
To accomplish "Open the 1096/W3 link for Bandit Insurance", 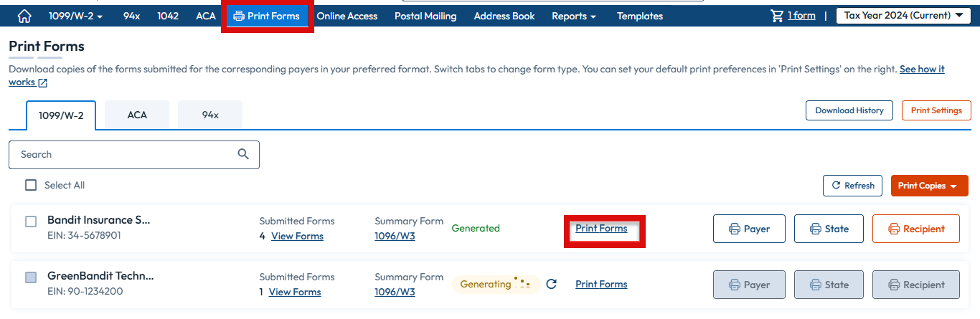I will (x=395, y=236).
